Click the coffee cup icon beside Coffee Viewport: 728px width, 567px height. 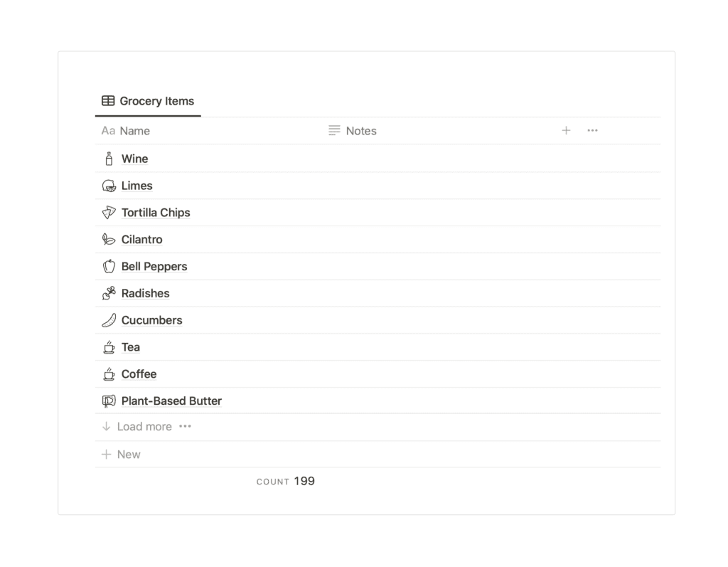(x=109, y=373)
